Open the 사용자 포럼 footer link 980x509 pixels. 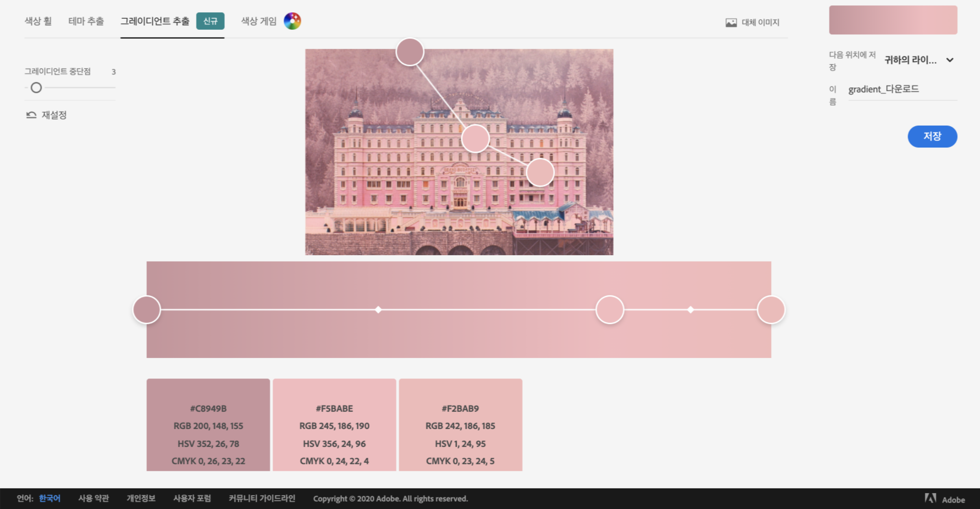[192, 498]
